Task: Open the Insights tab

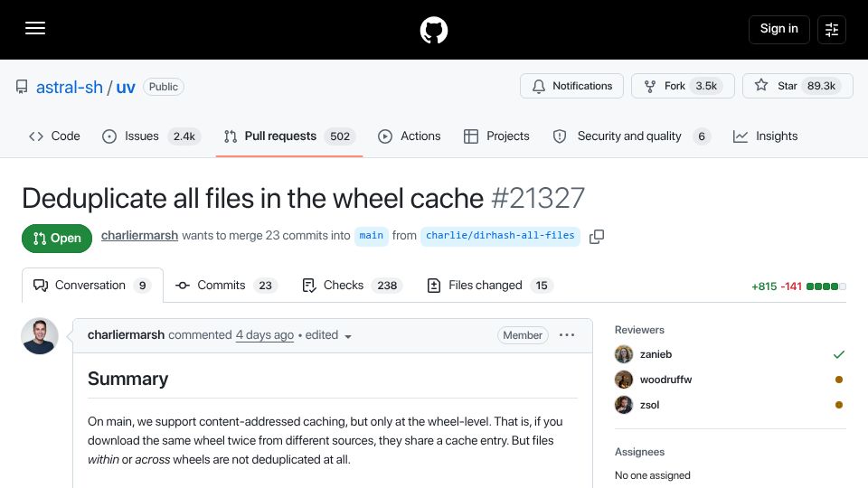Action: click(x=765, y=136)
